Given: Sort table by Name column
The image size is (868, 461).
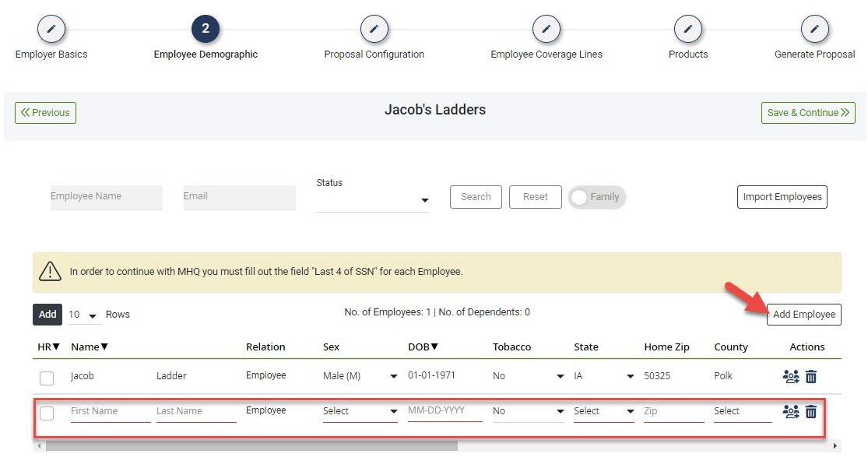Looking at the screenshot, I should (x=89, y=347).
